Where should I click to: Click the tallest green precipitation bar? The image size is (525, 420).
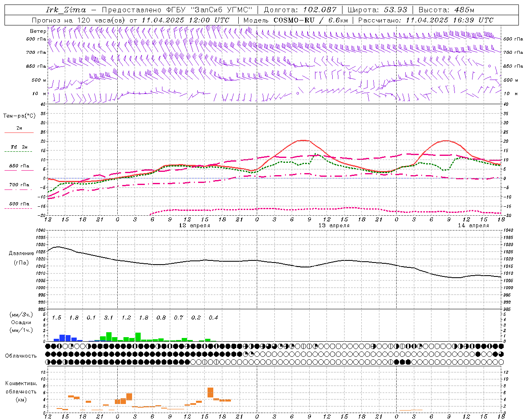coord(109,337)
